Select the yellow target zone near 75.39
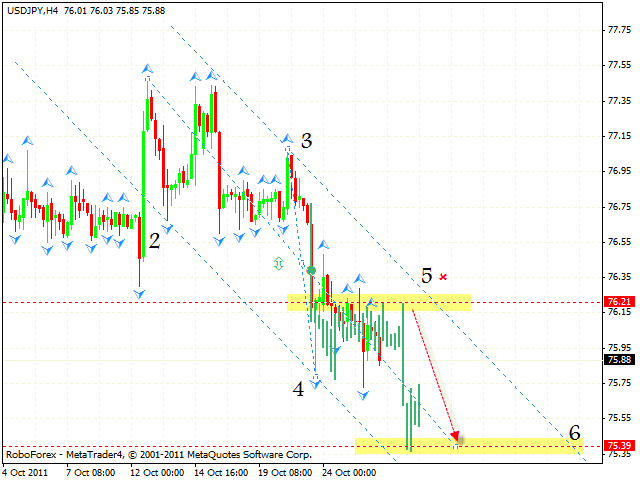The height and width of the screenshot is (480, 640). [x=469, y=446]
